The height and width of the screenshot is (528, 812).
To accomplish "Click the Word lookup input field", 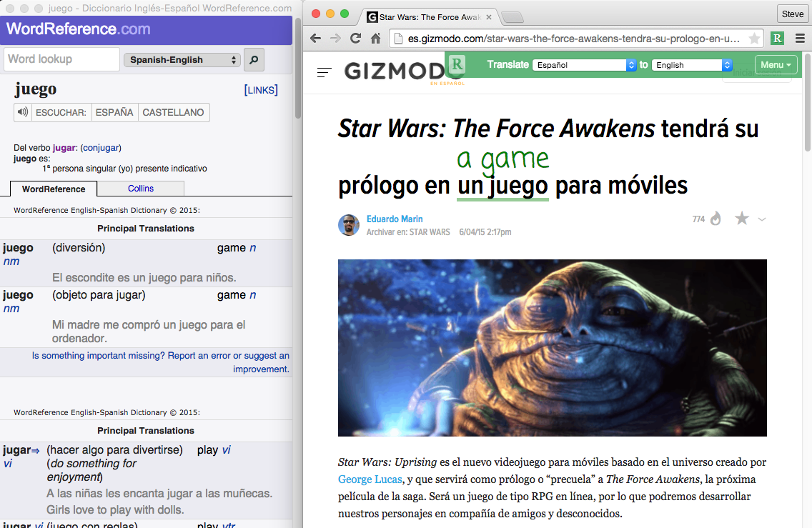I will tap(61, 59).
